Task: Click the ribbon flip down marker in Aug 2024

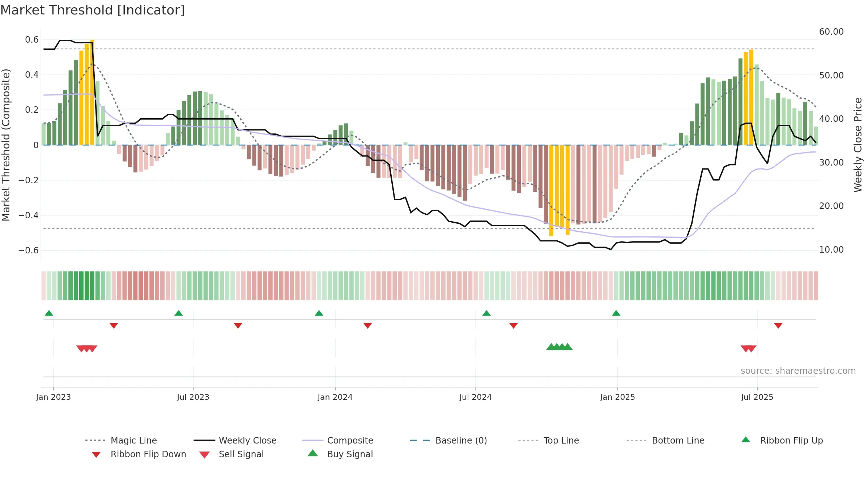Action: [514, 326]
